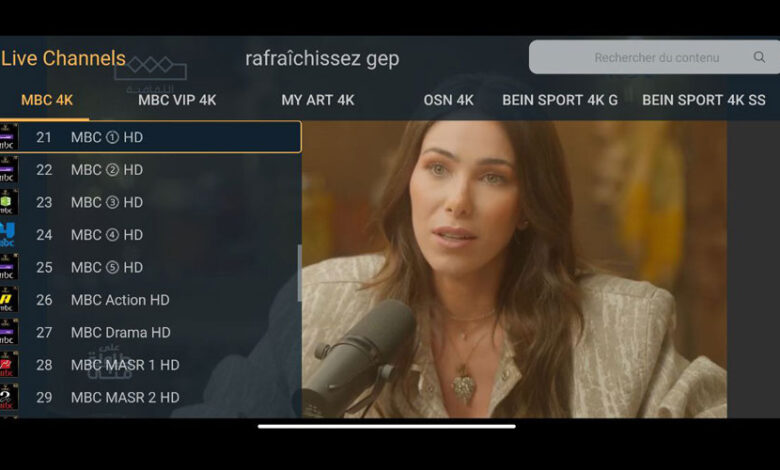The height and width of the screenshot is (470, 780).
Task: Click the red MBC MASR 1 logo
Action: pyautogui.click(x=8, y=365)
